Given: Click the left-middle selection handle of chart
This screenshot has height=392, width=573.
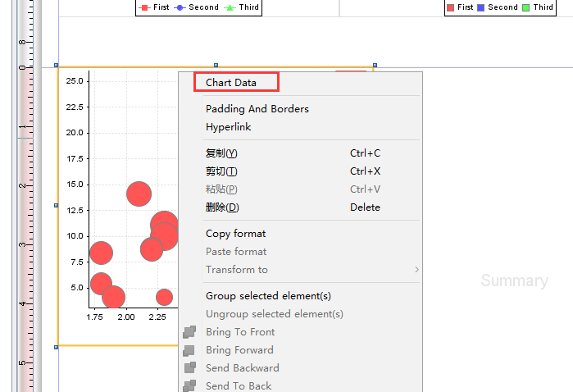Looking at the screenshot, I should coord(57,206).
